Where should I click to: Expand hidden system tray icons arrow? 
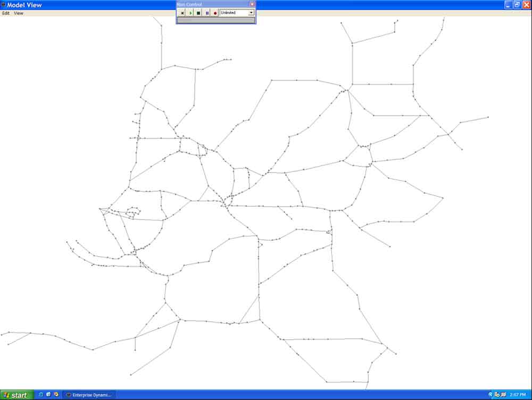[490, 395]
